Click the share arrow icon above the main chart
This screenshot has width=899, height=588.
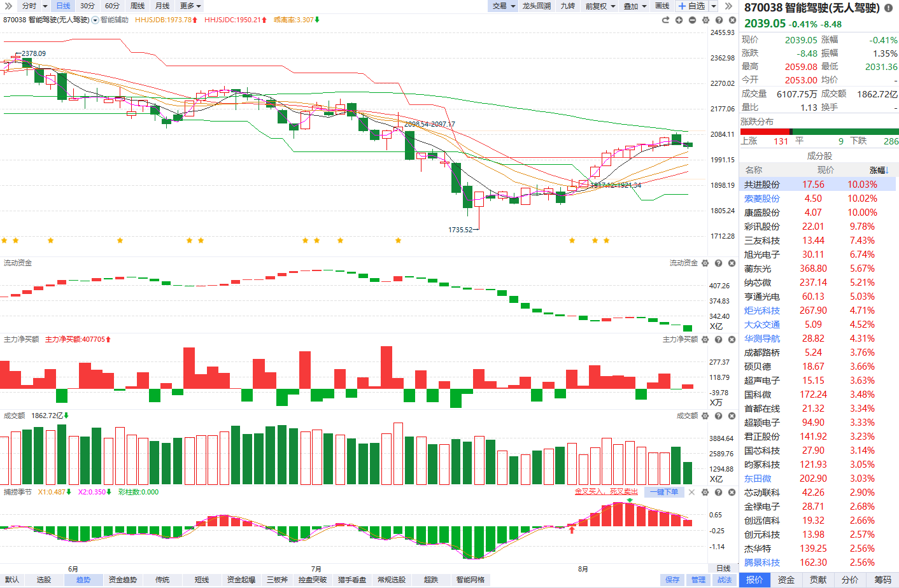pyautogui.click(x=666, y=20)
